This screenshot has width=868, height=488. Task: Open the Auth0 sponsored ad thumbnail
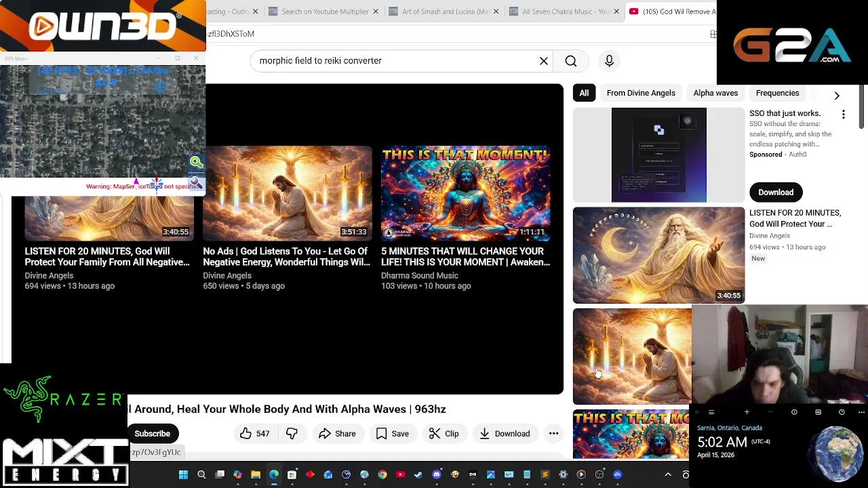coord(658,155)
